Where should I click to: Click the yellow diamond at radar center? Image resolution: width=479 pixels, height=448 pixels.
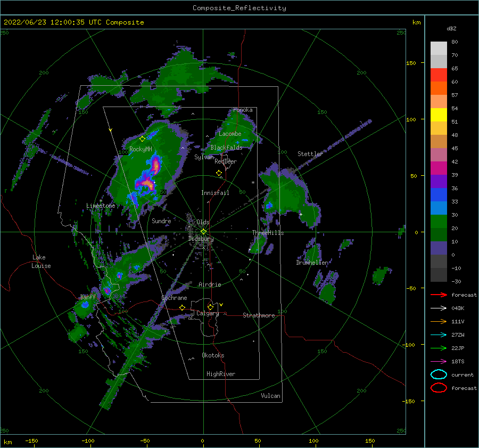tap(203, 232)
